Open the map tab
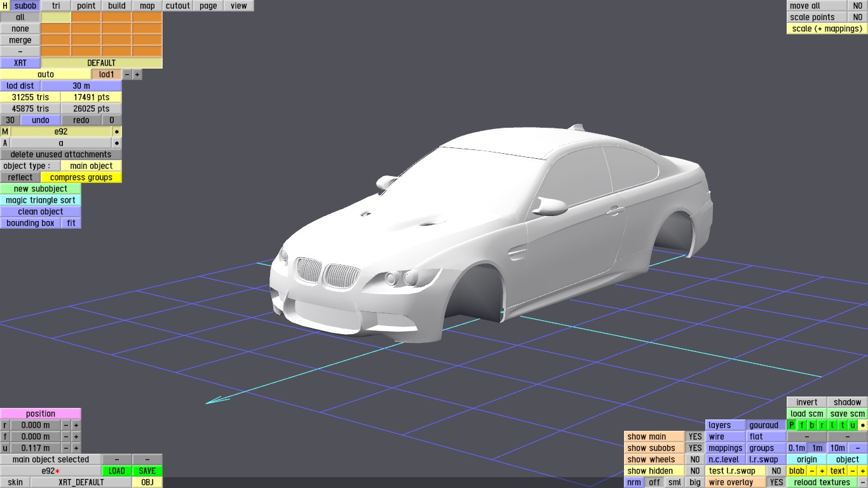Viewport: 868px width, 488px height. 147,6
